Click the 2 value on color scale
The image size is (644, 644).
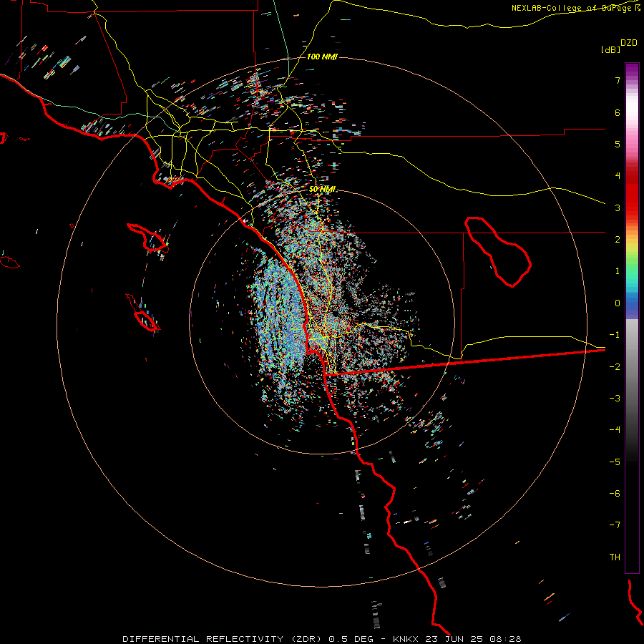(618, 240)
